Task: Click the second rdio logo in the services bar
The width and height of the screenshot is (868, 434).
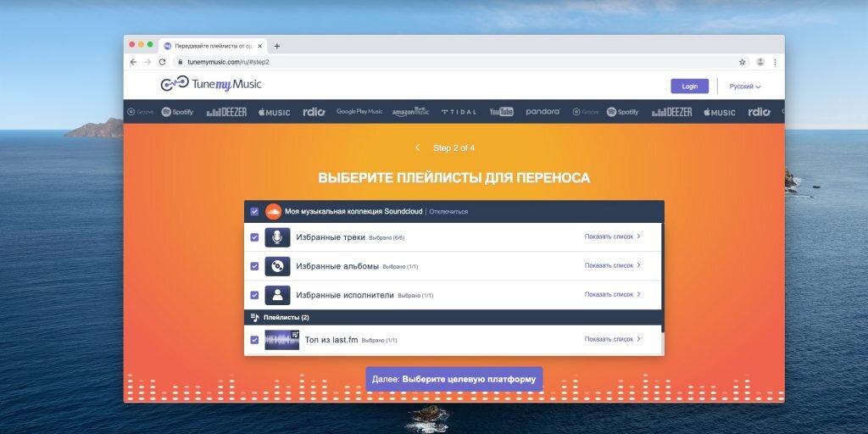Action: pyautogui.click(x=759, y=112)
